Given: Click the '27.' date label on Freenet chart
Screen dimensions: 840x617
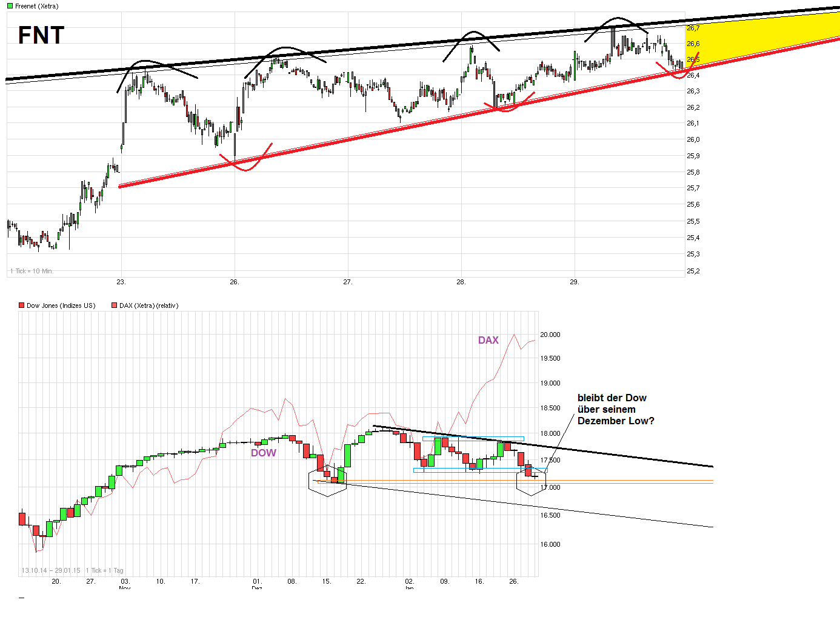Looking at the screenshot, I should pyautogui.click(x=348, y=282).
